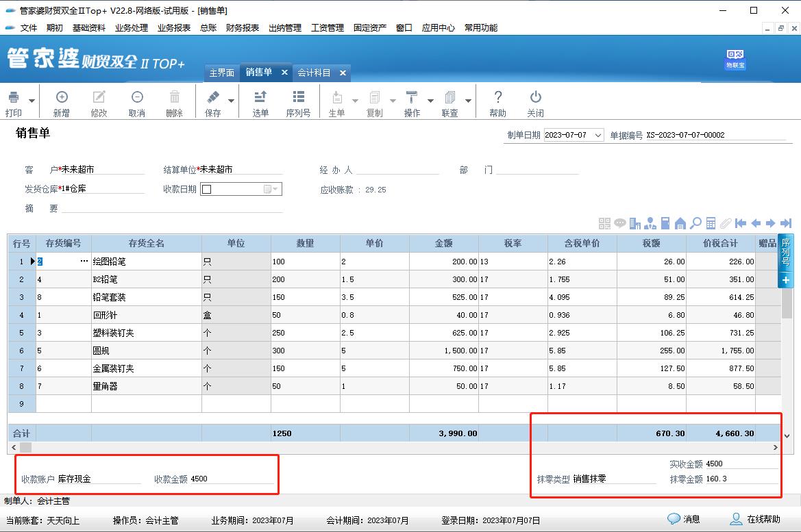
Task: Click the plus button under 序列号 side tab
Action: 786,280
